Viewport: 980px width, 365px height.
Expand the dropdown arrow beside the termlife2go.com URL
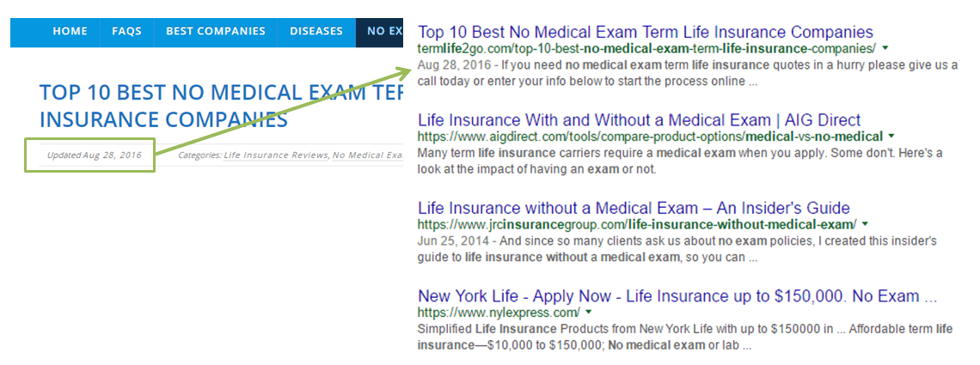886,48
